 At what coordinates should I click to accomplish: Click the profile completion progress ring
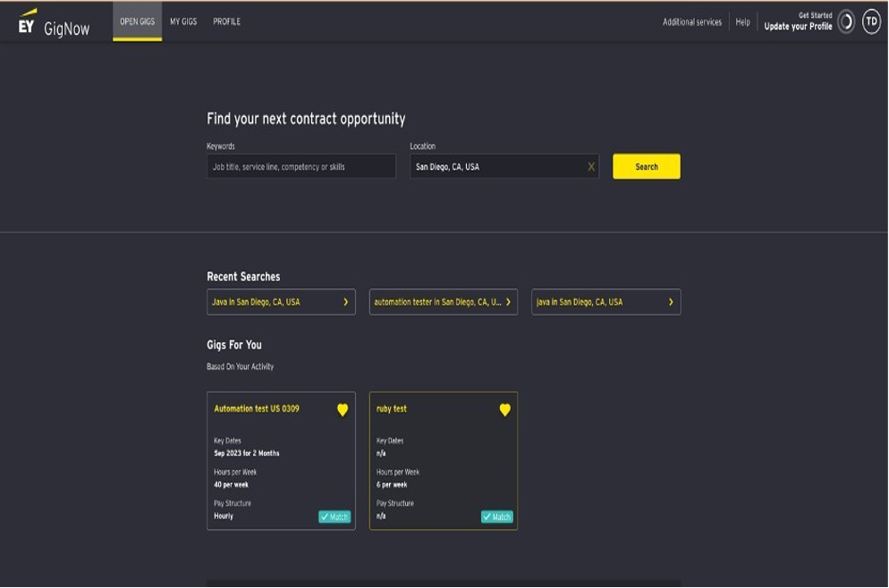click(x=845, y=22)
